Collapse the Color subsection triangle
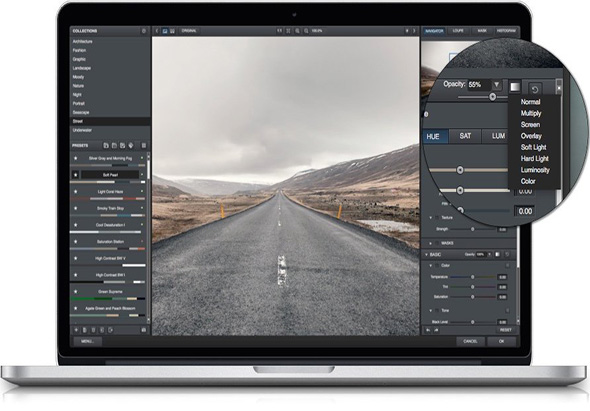The width and height of the screenshot is (590, 411). (430, 265)
